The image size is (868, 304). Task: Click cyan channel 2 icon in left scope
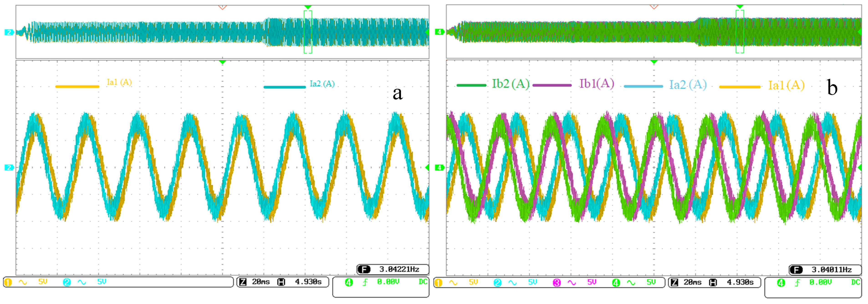point(67,282)
